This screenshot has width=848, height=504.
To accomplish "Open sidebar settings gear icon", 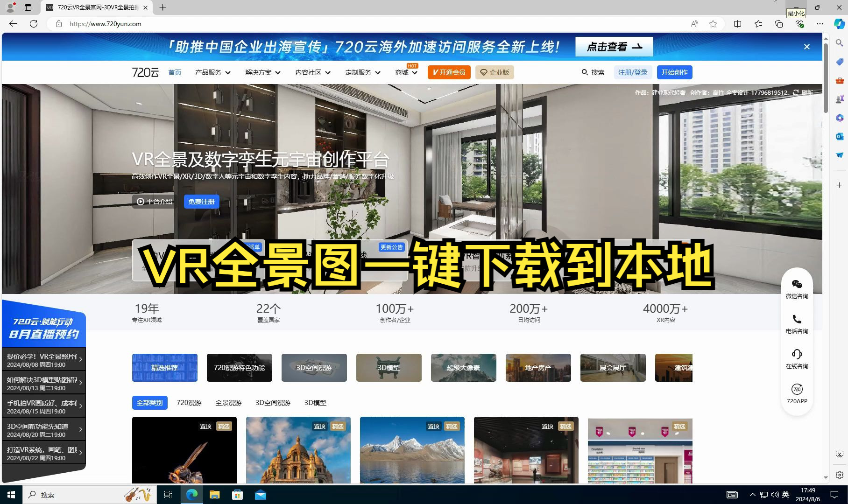I will point(839,475).
